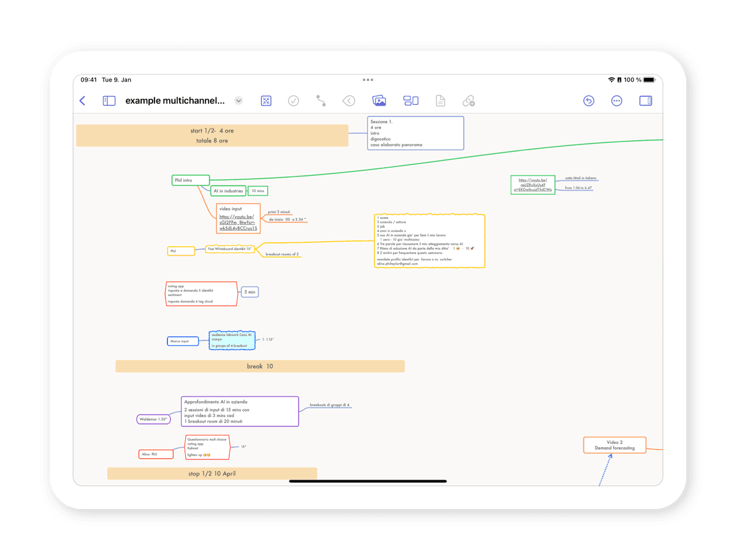Select the checkmark task tool
Screen dimensions: 736x560
[293, 100]
